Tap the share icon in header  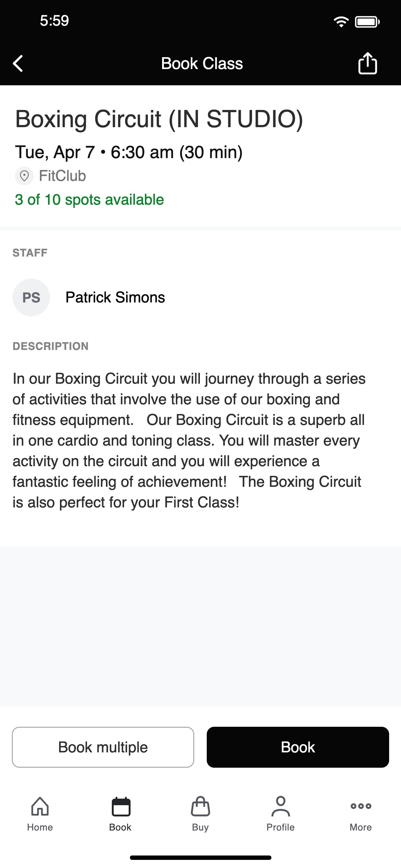pos(367,63)
